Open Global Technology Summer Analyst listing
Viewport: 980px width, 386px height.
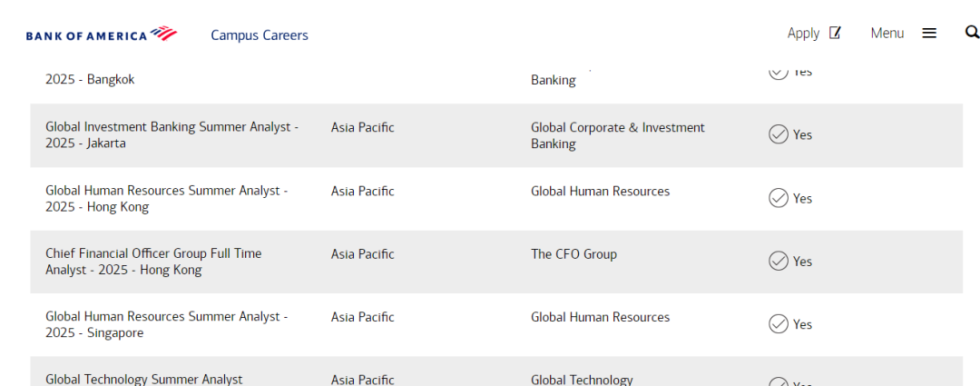coord(143,379)
